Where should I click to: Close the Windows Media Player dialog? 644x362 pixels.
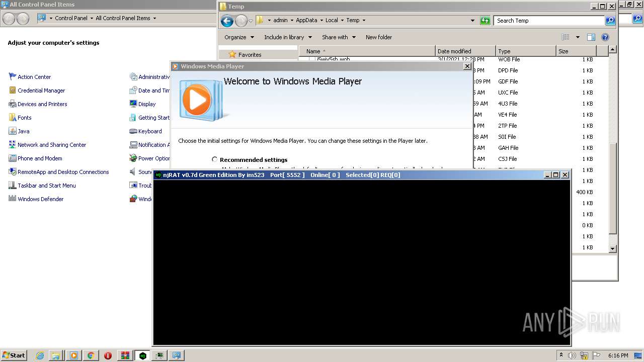coord(467,66)
